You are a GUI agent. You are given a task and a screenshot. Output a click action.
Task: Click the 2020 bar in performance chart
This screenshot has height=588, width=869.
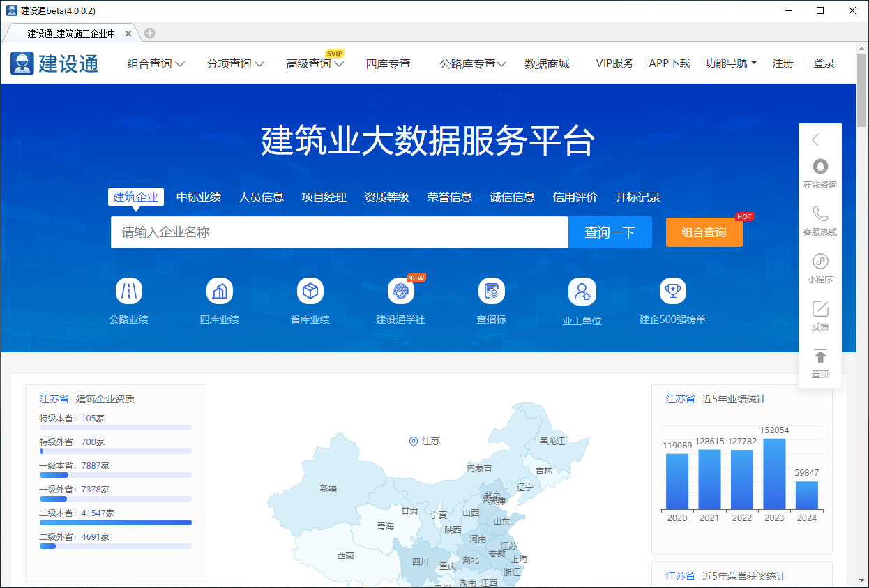point(677,481)
